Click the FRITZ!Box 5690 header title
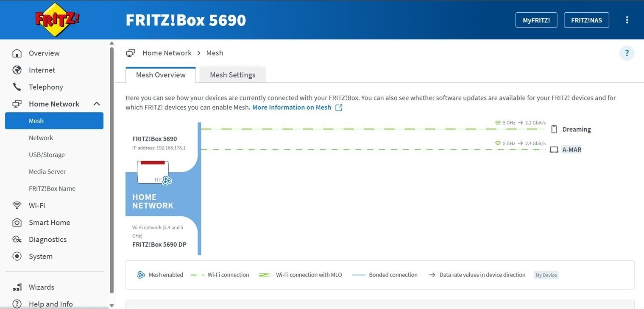This screenshot has width=644, height=309. [x=186, y=20]
